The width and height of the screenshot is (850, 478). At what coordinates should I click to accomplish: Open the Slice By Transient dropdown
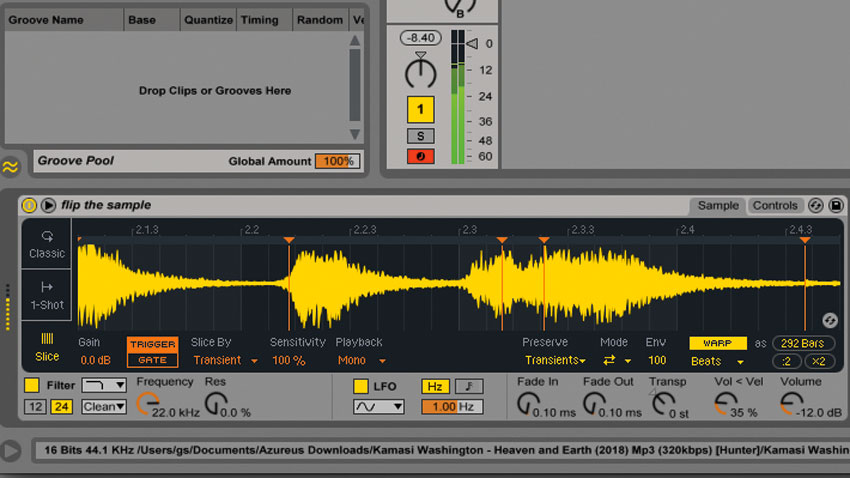coord(226,360)
